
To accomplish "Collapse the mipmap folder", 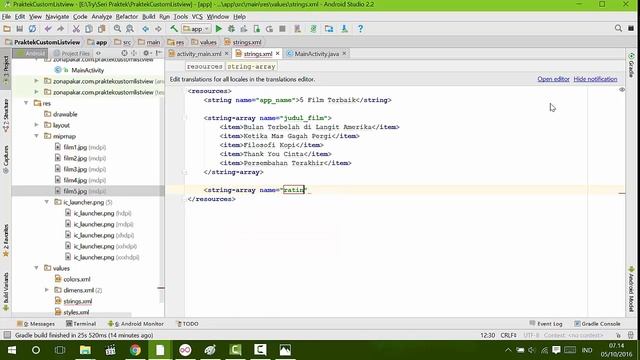I will (x=37, y=136).
